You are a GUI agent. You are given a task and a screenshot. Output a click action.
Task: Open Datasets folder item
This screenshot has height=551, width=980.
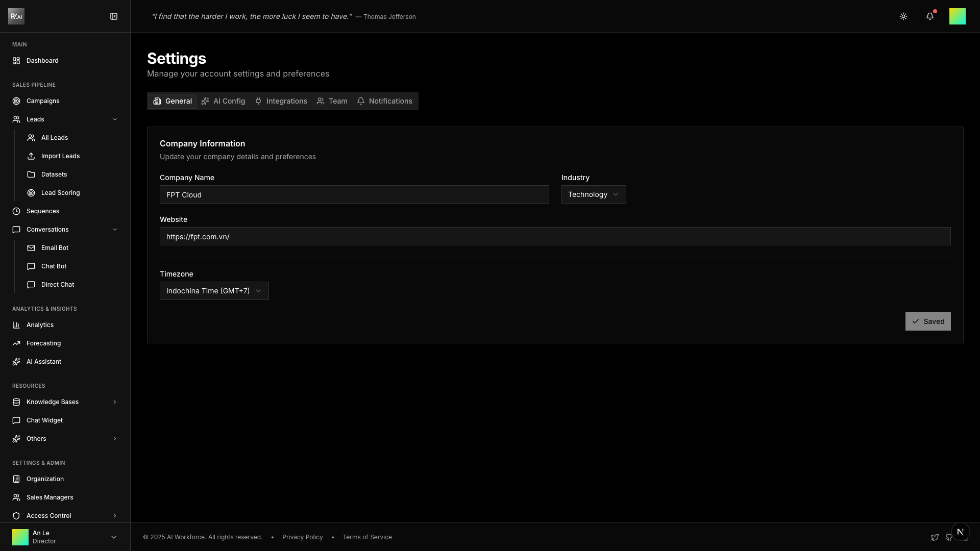click(x=54, y=174)
